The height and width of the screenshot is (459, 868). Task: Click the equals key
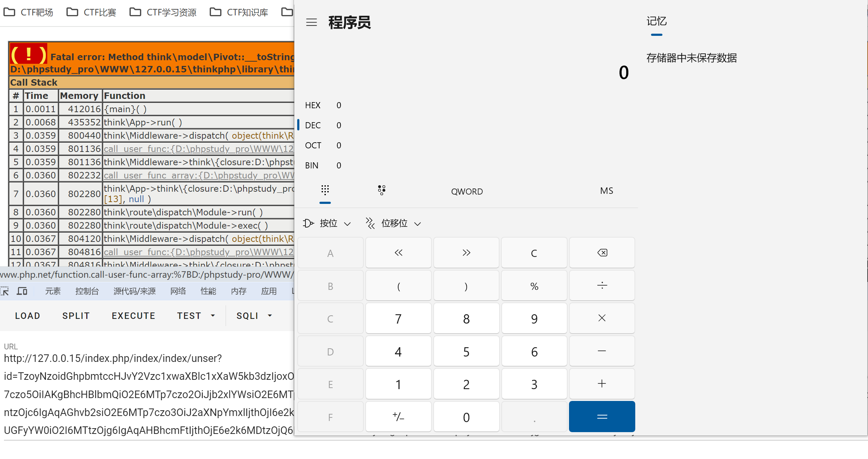coord(602,417)
